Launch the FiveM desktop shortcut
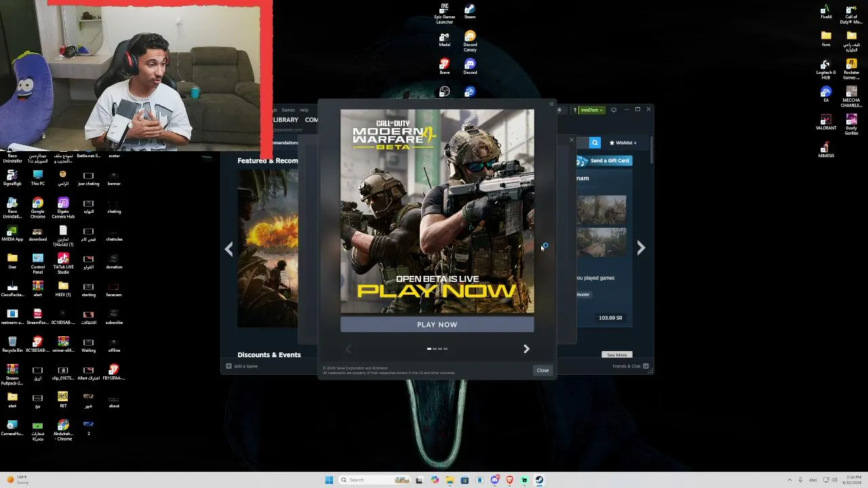Viewport: 868px width, 488px height. click(x=826, y=12)
